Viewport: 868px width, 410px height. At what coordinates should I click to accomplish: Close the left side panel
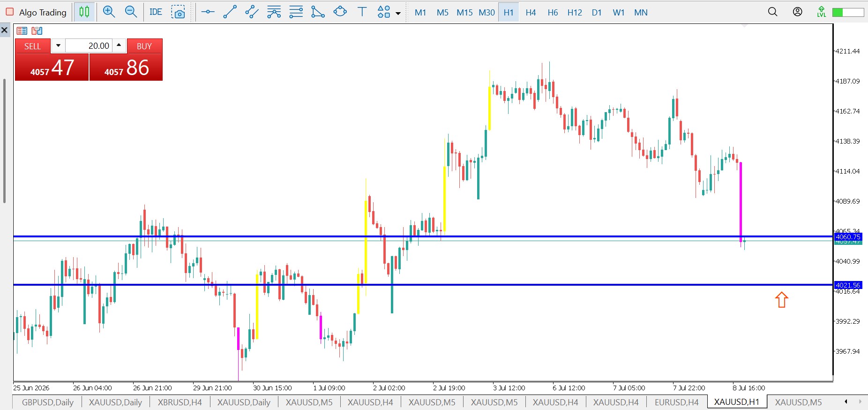tap(5, 30)
